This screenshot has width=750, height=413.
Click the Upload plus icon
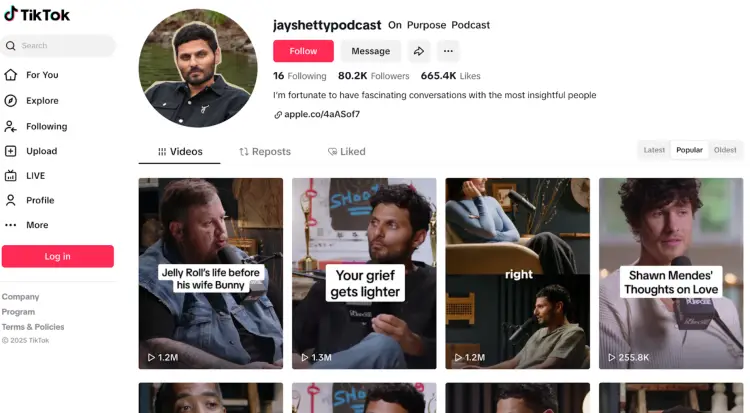11,151
